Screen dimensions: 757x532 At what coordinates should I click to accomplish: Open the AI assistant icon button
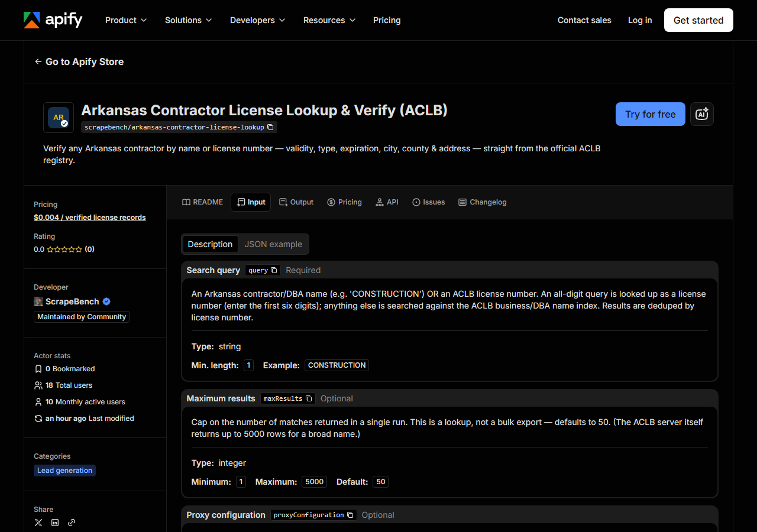702,114
